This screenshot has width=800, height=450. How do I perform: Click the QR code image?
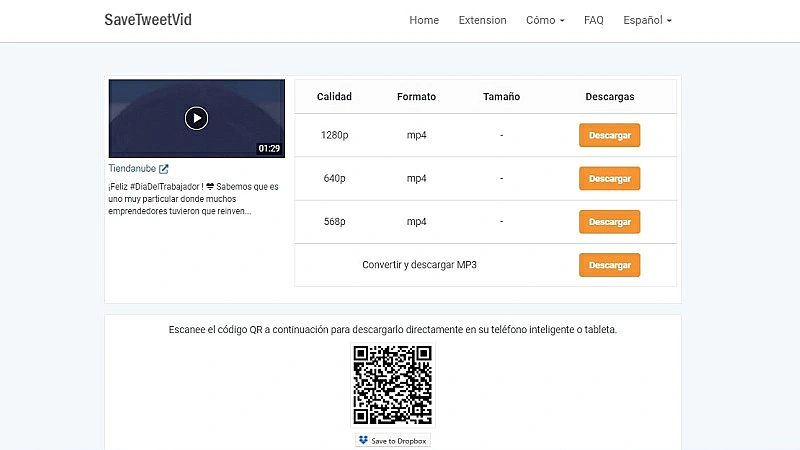coord(392,385)
